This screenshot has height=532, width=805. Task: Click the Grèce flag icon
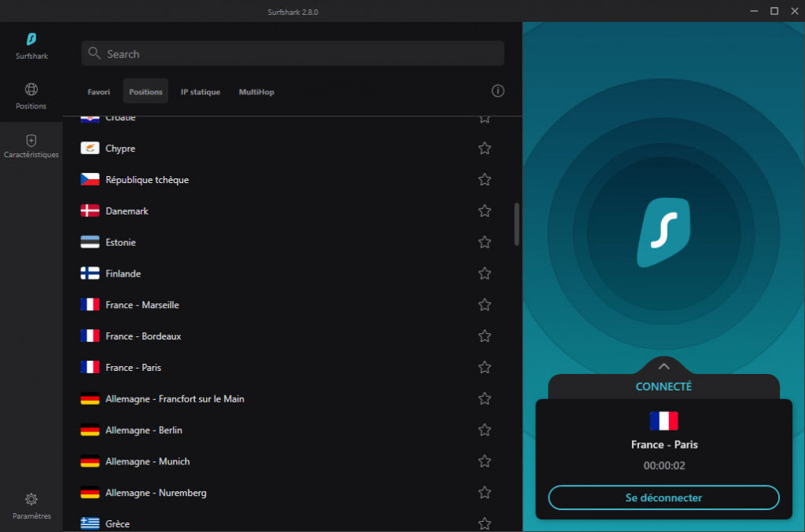coord(90,523)
